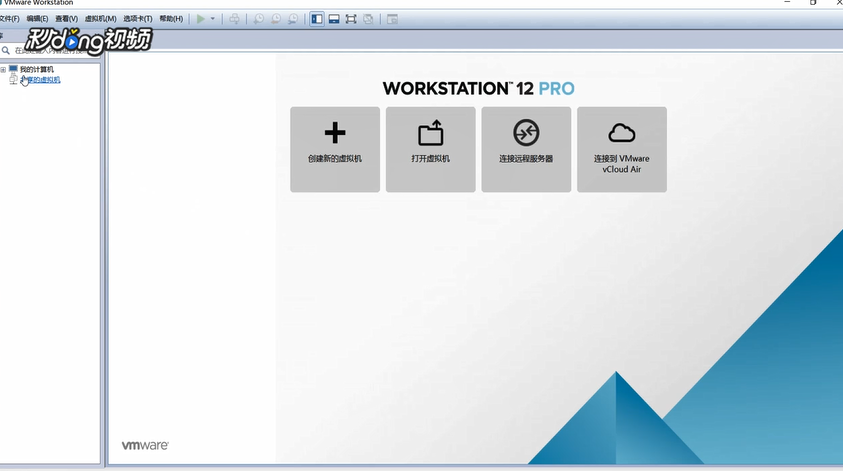Screen dimensions: 843x471
Task: Select 我的计算机 in the library tree
Action: (x=37, y=69)
